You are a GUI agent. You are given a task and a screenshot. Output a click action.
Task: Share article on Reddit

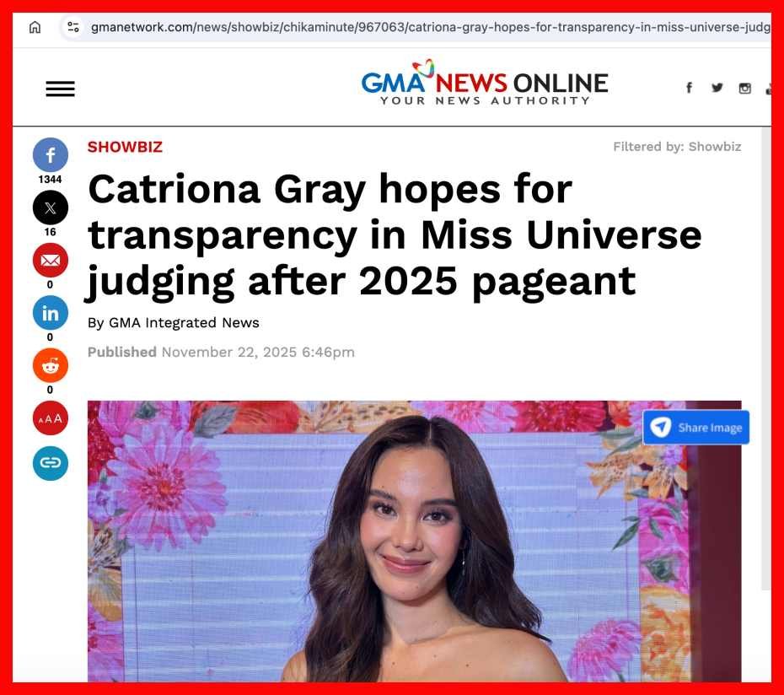coord(50,365)
